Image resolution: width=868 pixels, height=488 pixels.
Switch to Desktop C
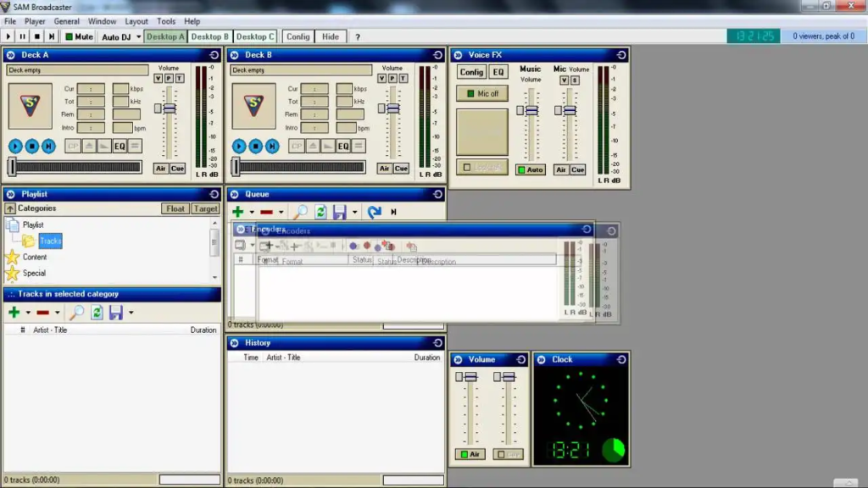click(x=255, y=36)
